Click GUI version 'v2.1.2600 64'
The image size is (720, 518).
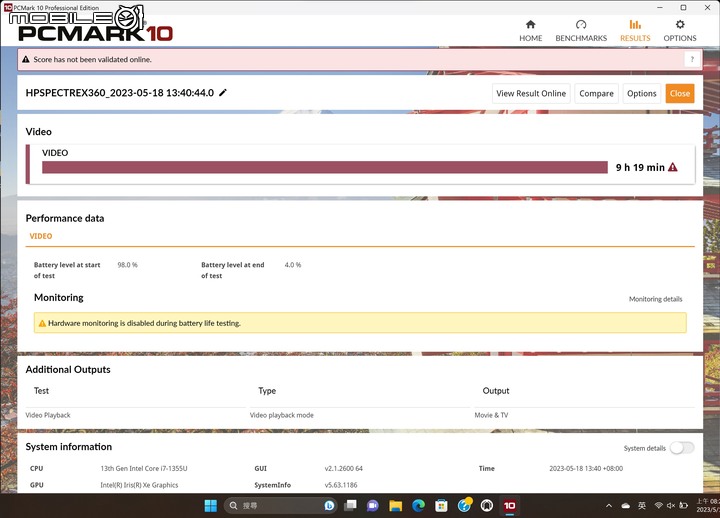343,468
